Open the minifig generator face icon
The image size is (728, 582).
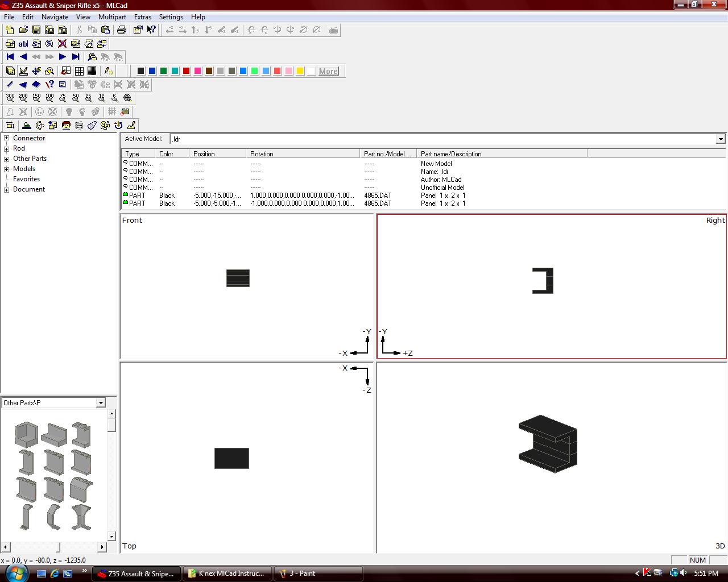[66, 125]
